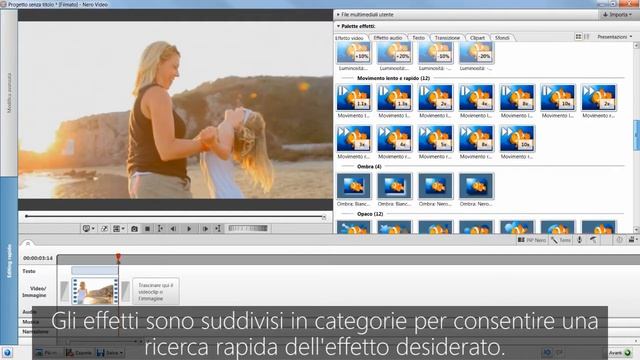This screenshot has height=360, width=640.
Task: Open the Presentazioni dropdown
Action: (614, 37)
